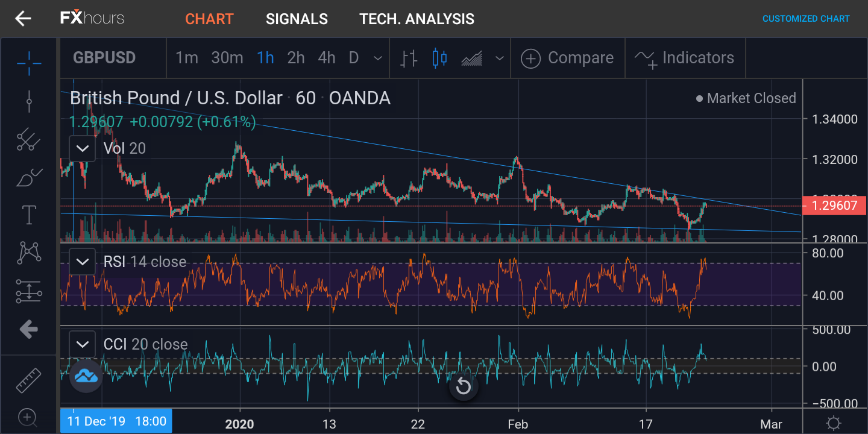The width and height of the screenshot is (868, 434).
Task: Select the text annotation tool
Action: (29, 215)
